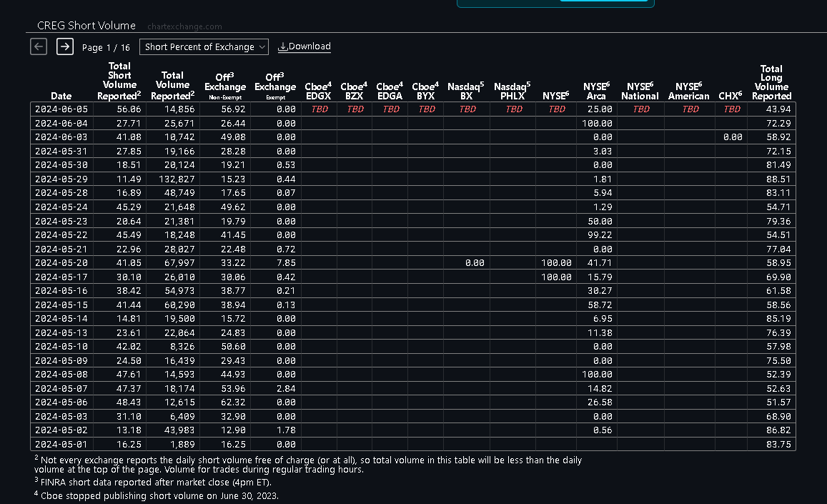This screenshot has height=504, width=827.
Task: Select date cell 2024-05-01
Action: pyautogui.click(x=61, y=445)
